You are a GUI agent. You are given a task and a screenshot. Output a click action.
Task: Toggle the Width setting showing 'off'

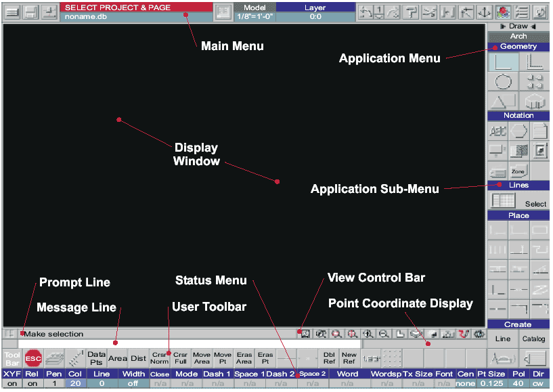coord(133,383)
